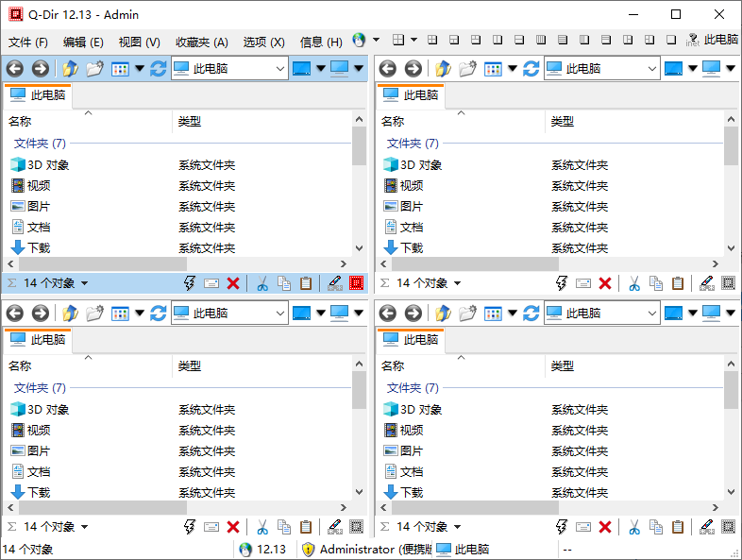Click red Delete X in top-left pane

pos(233,282)
